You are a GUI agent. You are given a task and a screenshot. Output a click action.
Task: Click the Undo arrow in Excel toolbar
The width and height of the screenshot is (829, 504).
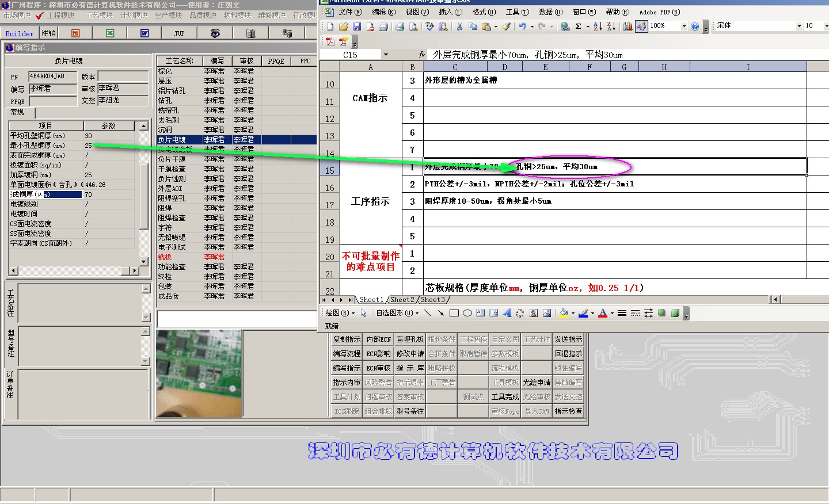click(522, 26)
